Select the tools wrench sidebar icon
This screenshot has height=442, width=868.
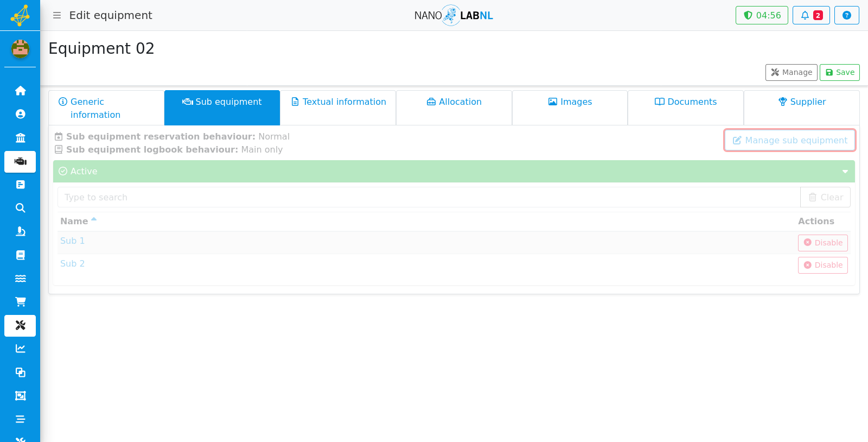[20, 326]
